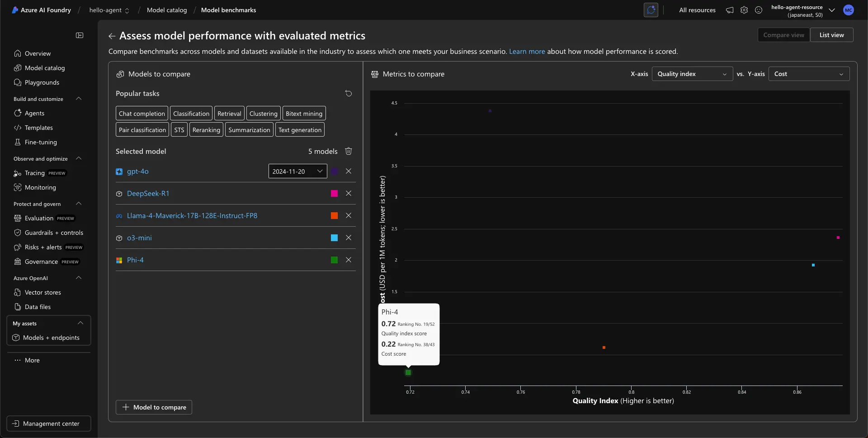Click the Monitoring icon
Viewport: 868px width, 438px height.
pyautogui.click(x=18, y=187)
